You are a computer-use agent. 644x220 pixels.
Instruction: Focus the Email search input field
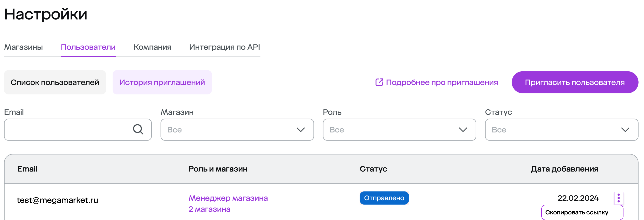point(68,130)
